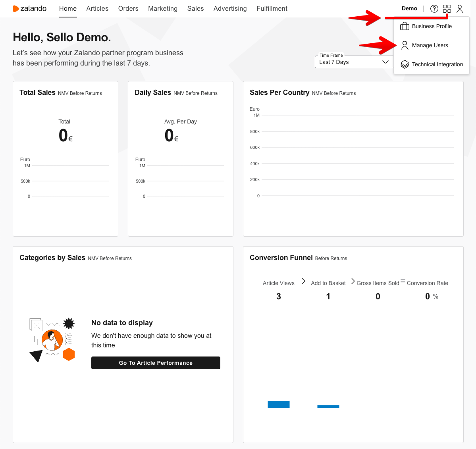Image resolution: width=476 pixels, height=449 pixels.
Task: Click the Manage Users person icon
Action: pyautogui.click(x=405, y=46)
